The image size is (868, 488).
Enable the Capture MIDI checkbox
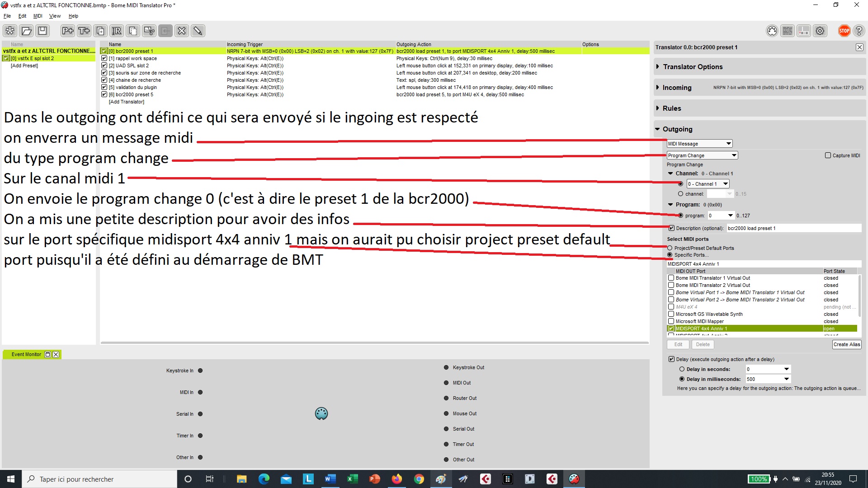[828, 155]
